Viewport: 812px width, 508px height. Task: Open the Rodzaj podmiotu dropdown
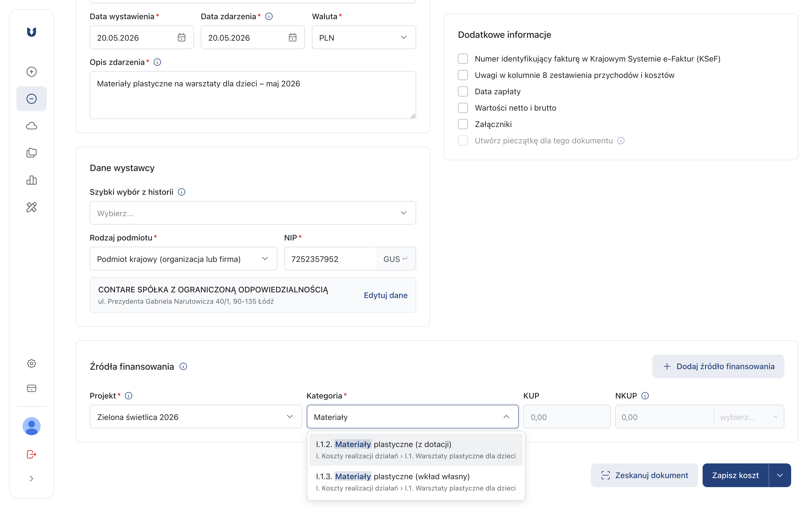click(183, 258)
